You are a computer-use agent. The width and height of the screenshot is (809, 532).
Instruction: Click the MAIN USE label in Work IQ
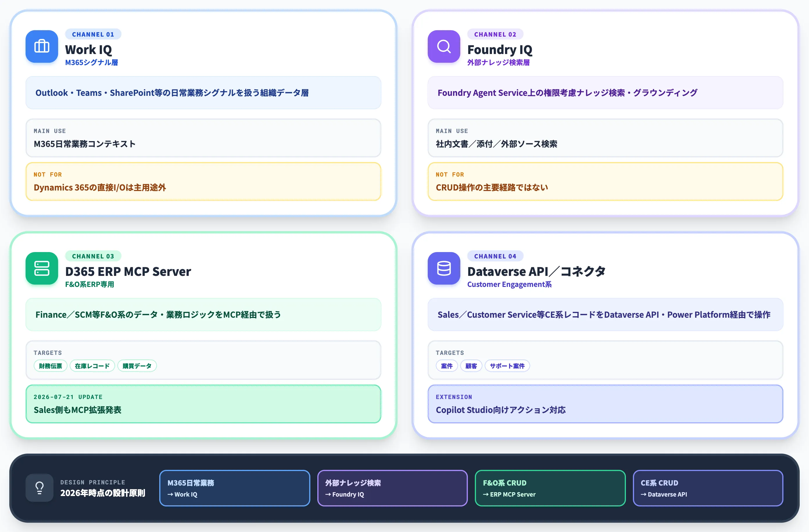coord(50,131)
